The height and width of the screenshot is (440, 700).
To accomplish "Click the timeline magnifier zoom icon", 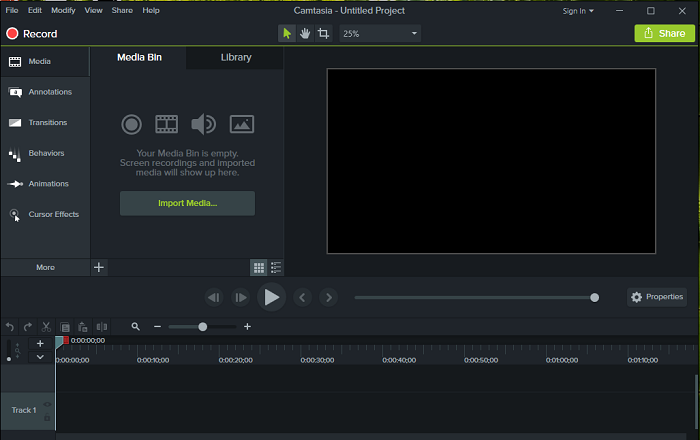I will (x=136, y=327).
